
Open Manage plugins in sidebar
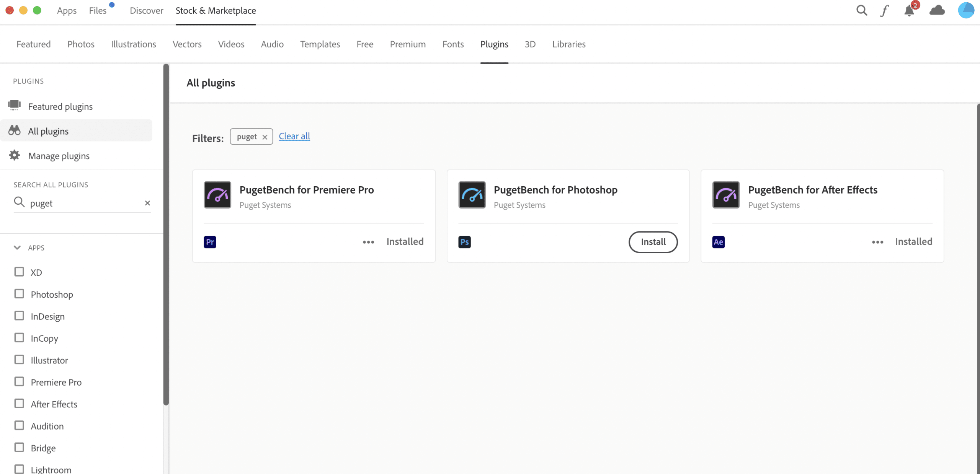point(59,156)
